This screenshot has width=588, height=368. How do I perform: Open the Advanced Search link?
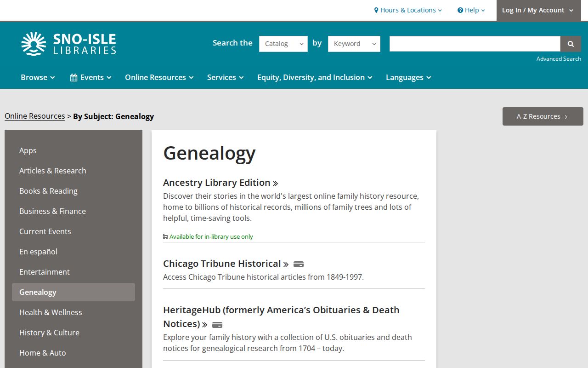tap(559, 59)
